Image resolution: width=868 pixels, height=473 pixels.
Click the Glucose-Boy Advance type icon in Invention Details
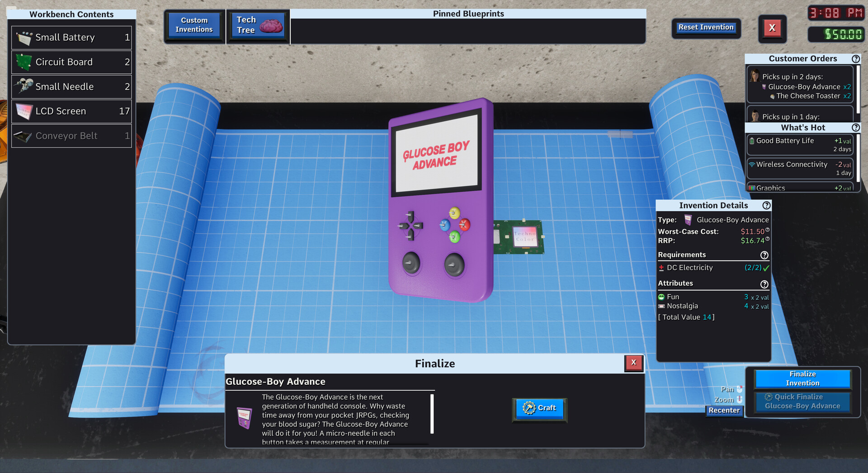point(688,220)
